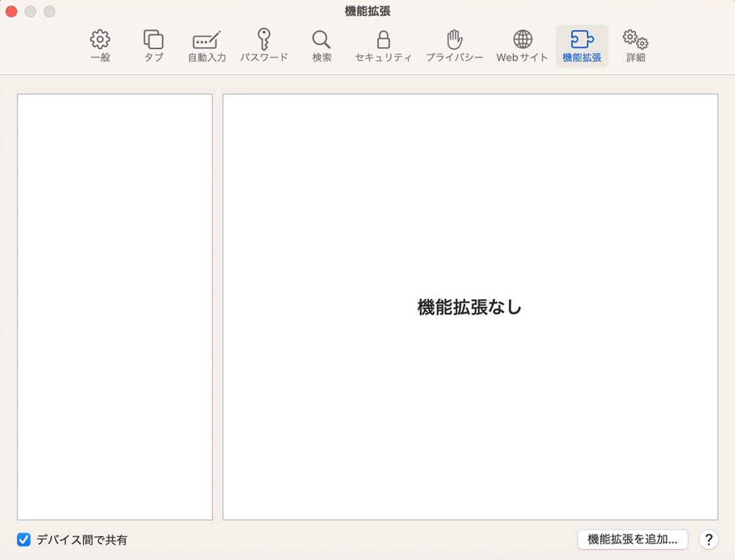Viewport: 735px width, 560px height.
Task: Click the 機能拡張を追加... button
Action: (633, 539)
